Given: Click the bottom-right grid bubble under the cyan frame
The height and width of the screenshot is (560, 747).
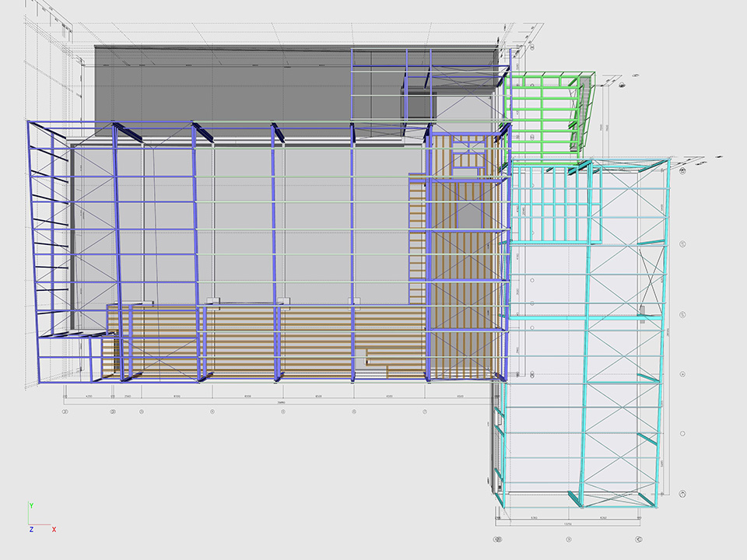Looking at the screenshot, I should click(x=639, y=538).
